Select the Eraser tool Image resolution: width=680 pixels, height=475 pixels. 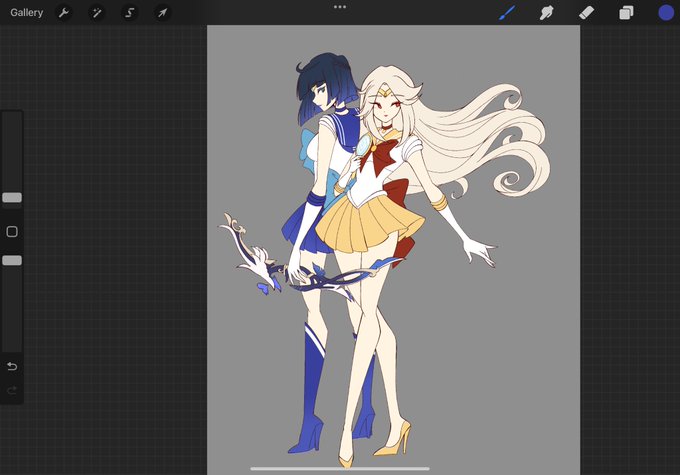pyautogui.click(x=586, y=13)
